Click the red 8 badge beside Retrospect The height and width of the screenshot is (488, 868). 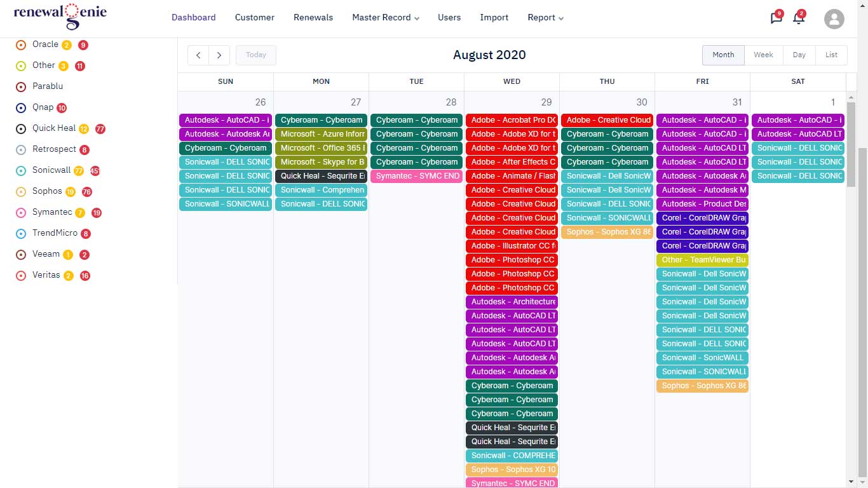click(x=85, y=150)
